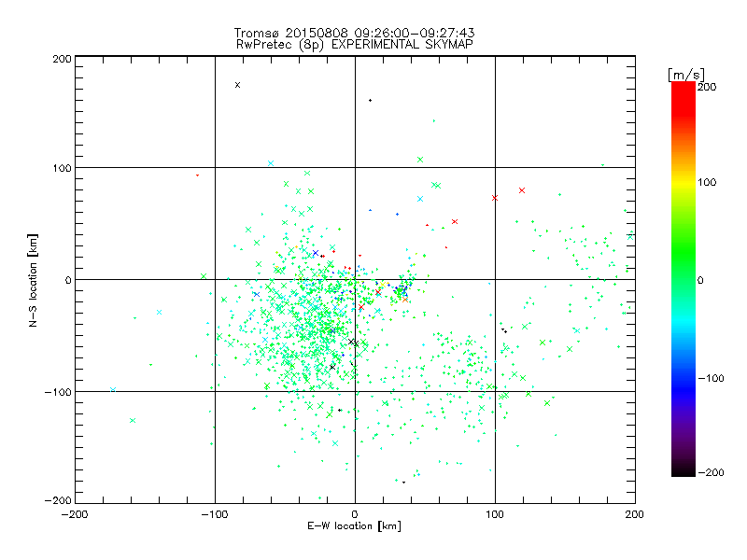Select the lone black dot north of center near 160 km
Image resolution: width=747 pixels, height=560 pixels.
tap(370, 101)
